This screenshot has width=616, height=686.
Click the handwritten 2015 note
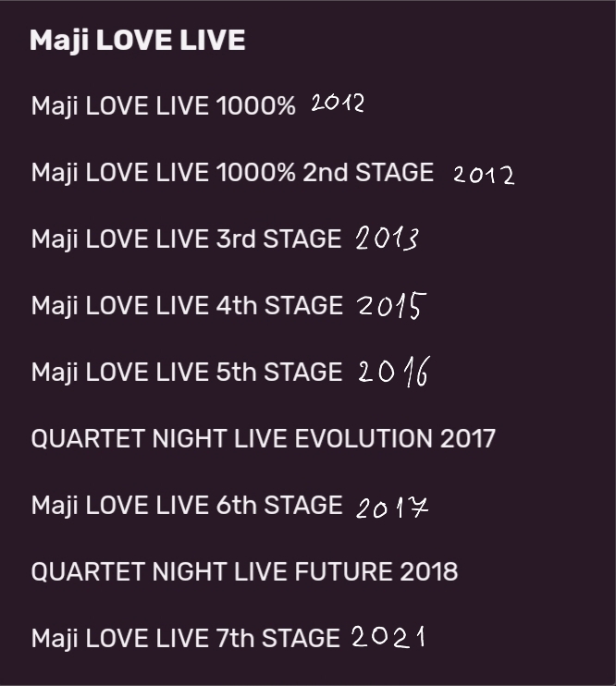(x=391, y=306)
